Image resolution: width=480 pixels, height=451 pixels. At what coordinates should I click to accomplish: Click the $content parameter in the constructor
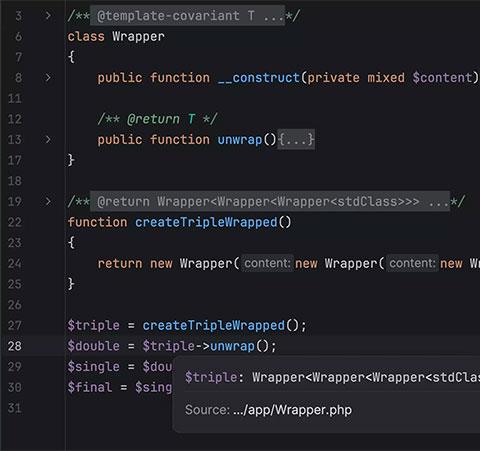(442, 78)
